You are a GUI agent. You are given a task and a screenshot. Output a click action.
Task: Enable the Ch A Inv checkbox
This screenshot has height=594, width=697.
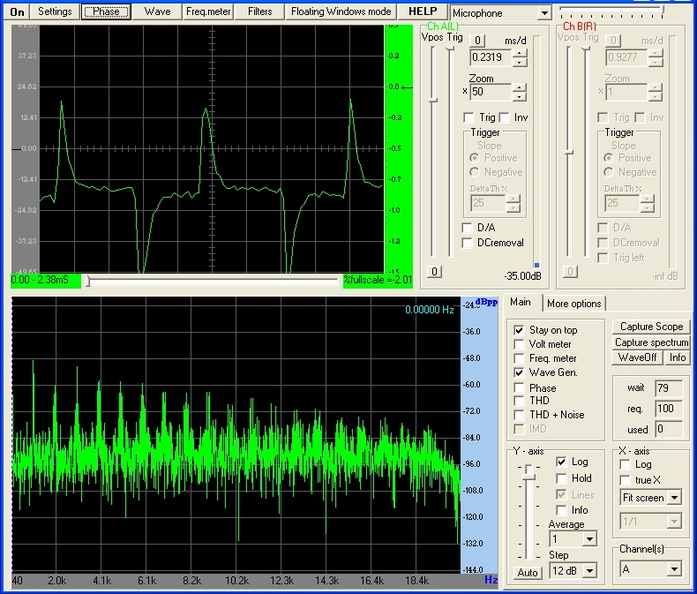[x=504, y=118]
